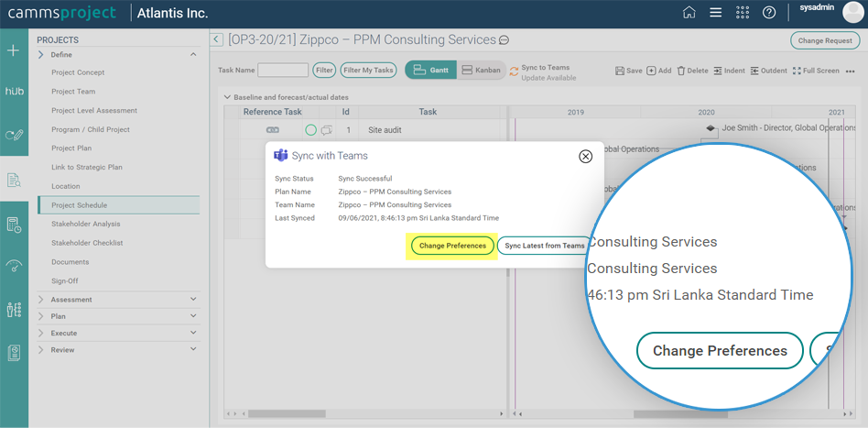Click the Task column header
This screenshot has width=868, height=428.
428,112
